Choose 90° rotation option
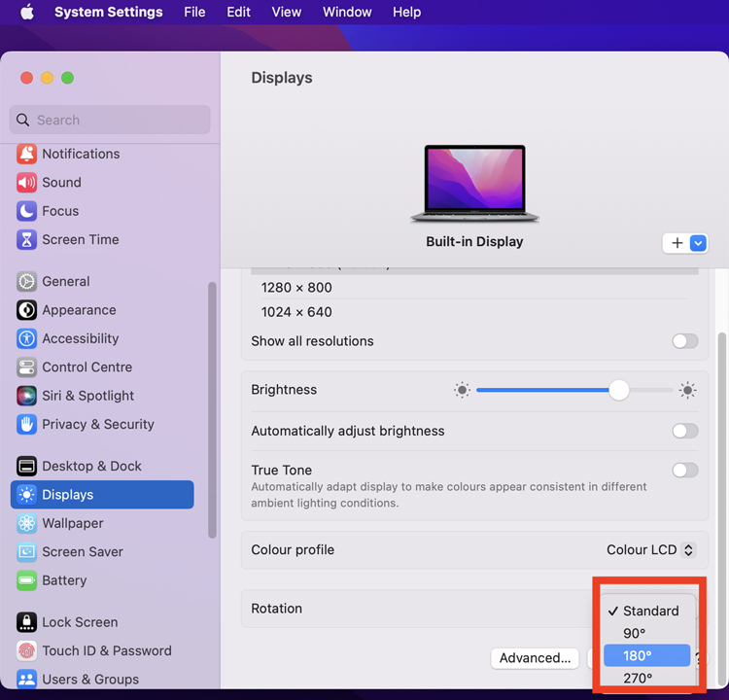The image size is (729, 700). point(646,633)
